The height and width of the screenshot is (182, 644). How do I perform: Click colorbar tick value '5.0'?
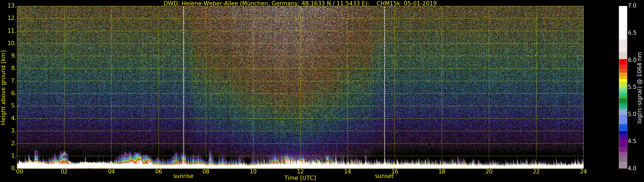coord(632,114)
